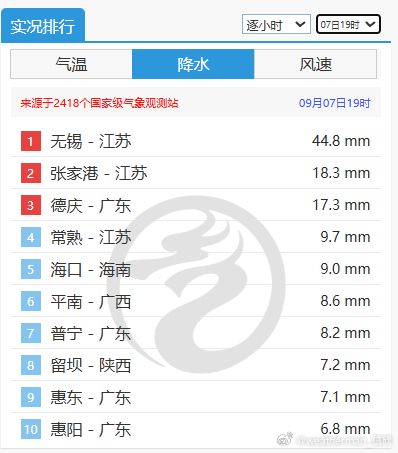The height and width of the screenshot is (453, 398).
Task: Click the blue rank 10 badge
Action: click(x=31, y=429)
